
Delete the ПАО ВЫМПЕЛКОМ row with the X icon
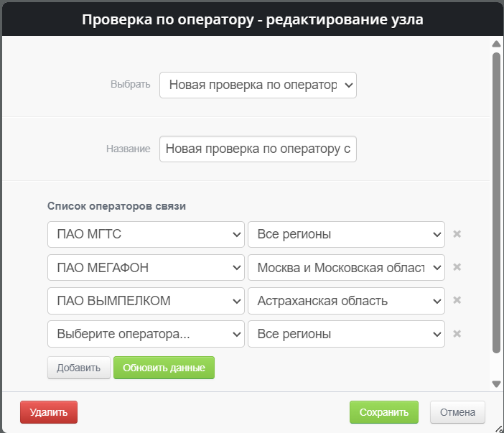coord(457,300)
